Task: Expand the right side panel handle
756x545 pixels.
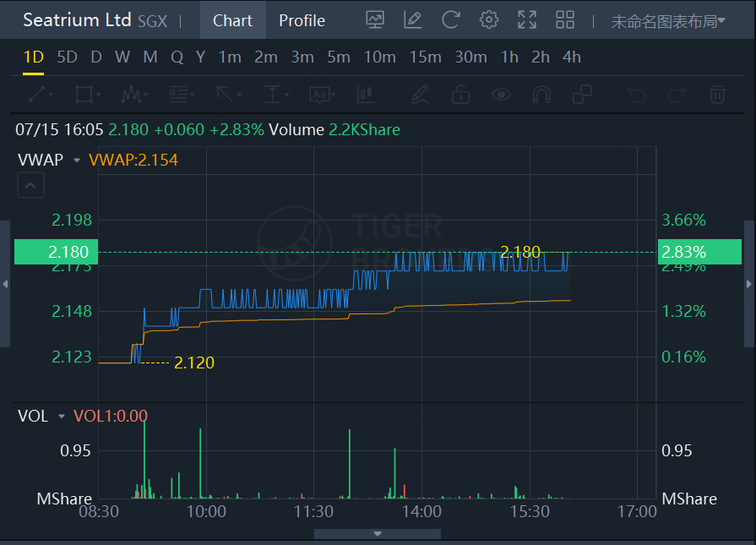Action: click(749, 284)
